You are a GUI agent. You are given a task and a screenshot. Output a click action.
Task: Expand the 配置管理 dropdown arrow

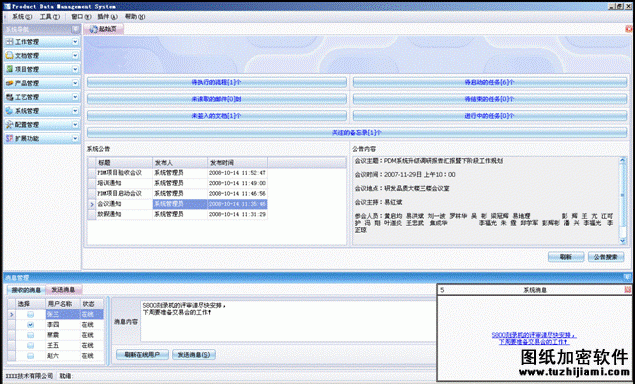point(75,124)
